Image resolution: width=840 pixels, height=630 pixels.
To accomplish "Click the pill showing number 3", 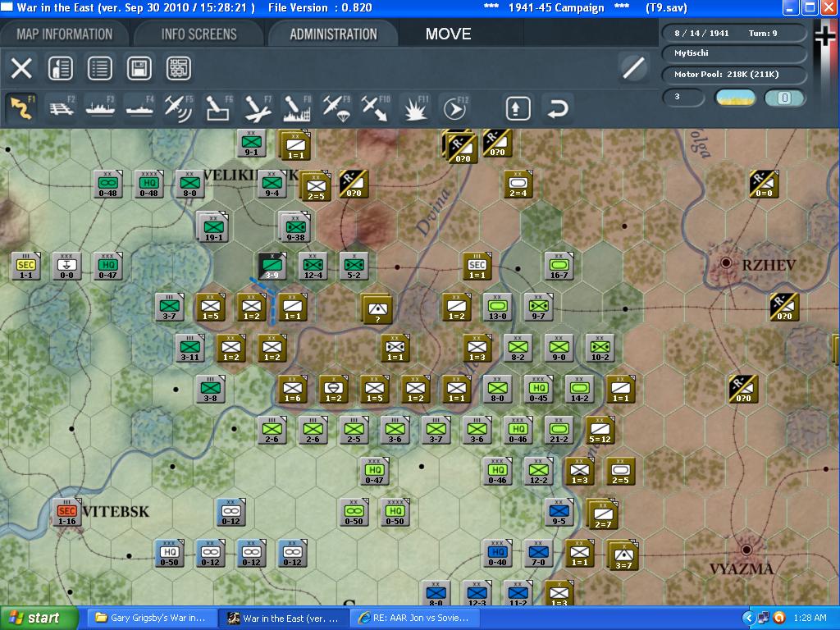I will [x=683, y=98].
